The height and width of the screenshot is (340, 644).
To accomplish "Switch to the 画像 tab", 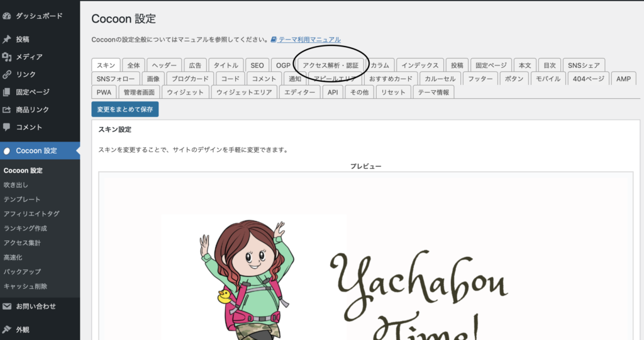I will pyautogui.click(x=153, y=79).
